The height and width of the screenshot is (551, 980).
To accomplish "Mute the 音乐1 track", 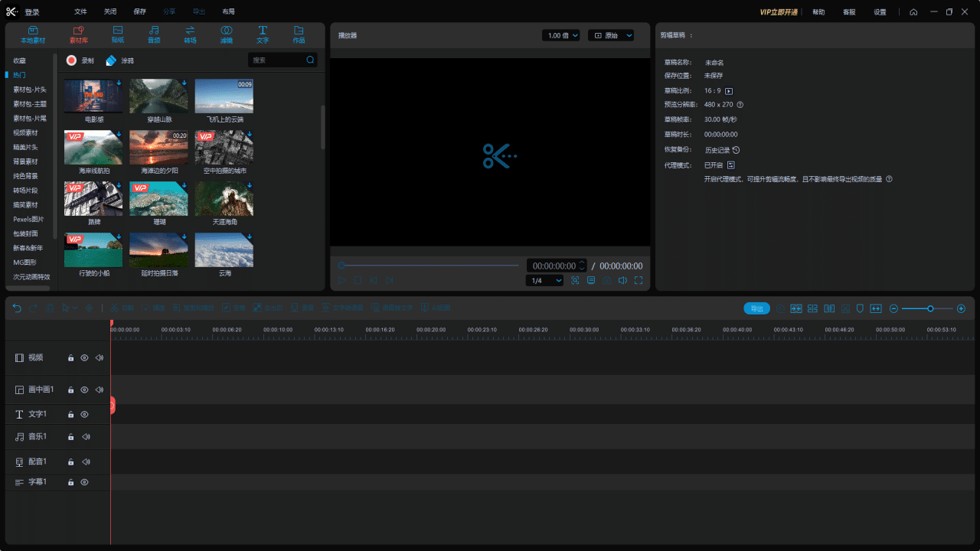I will coord(86,437).
